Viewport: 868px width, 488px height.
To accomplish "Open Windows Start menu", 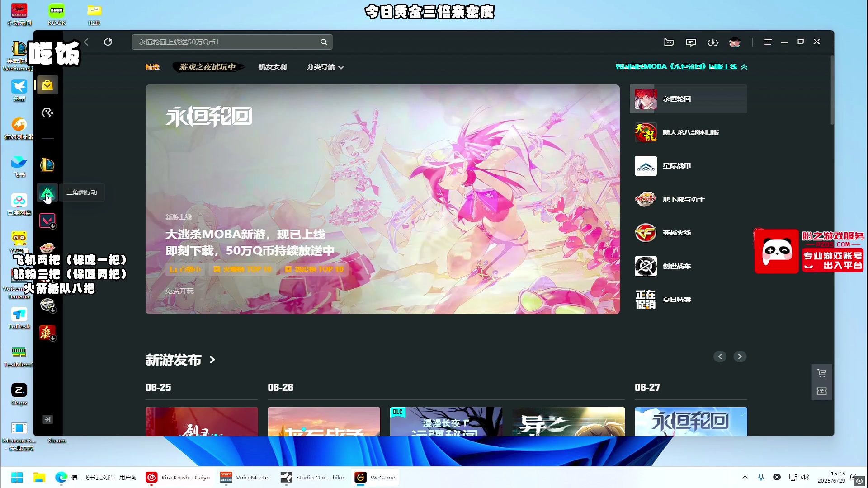I will click(x=17, y=477).
